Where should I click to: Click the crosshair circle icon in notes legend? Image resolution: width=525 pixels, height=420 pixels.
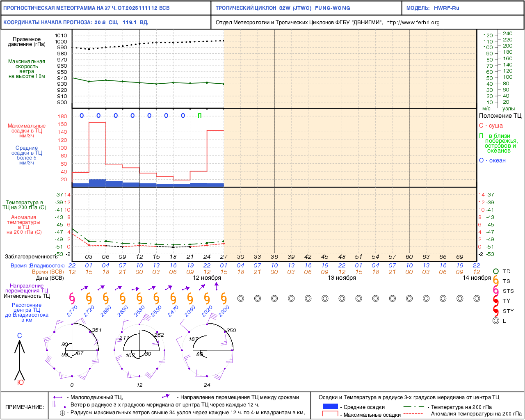coord(62,413)
